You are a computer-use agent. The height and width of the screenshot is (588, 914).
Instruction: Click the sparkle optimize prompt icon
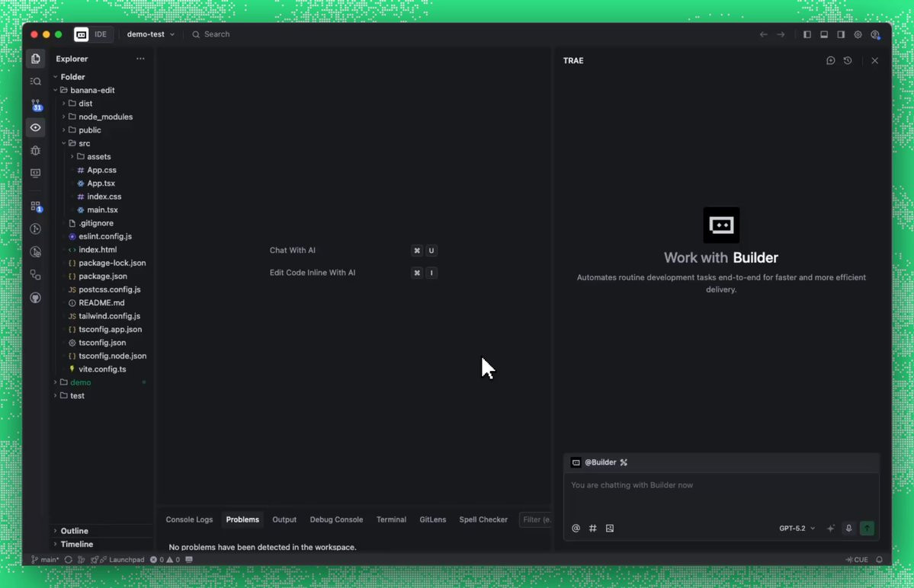point(831,528)
